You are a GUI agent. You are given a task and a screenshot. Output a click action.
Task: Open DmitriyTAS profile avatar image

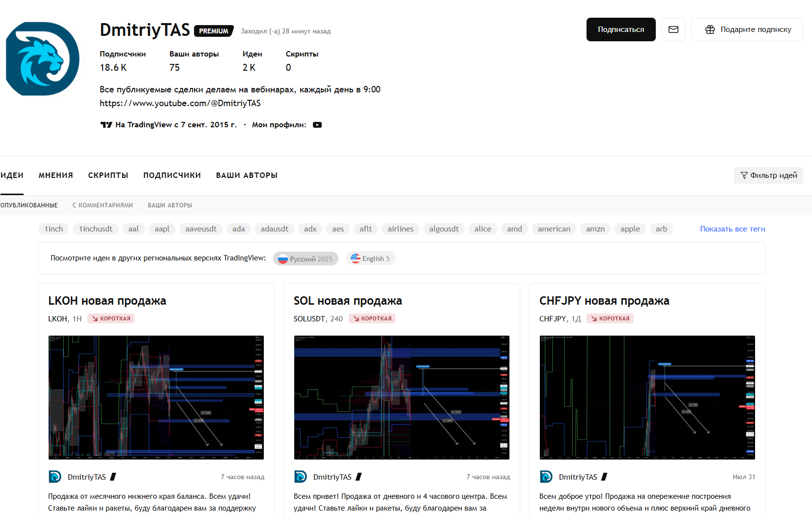(x=43, y=59)
